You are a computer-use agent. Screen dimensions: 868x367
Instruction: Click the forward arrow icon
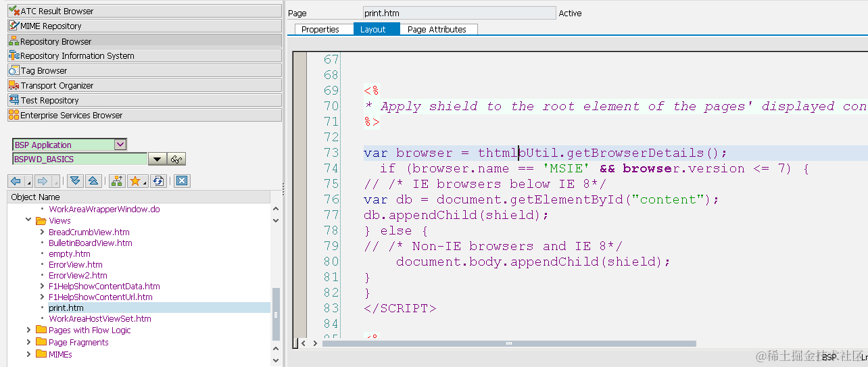pyautogui.click(x=43, y=180)
